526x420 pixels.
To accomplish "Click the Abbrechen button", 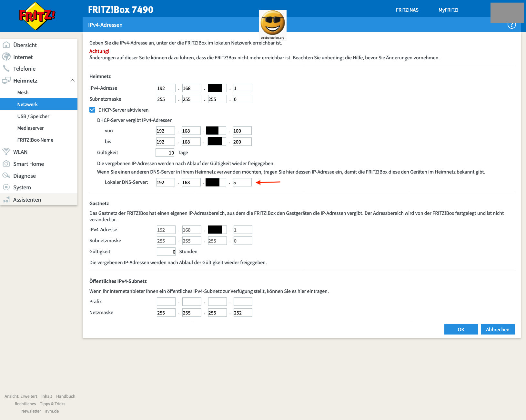I will tap(497, 329).
